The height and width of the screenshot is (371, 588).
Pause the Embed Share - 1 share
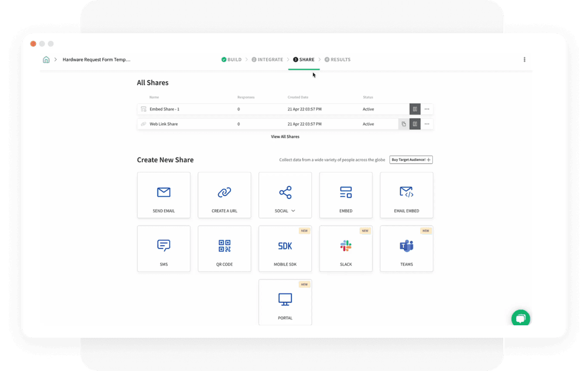click(415, 109)
